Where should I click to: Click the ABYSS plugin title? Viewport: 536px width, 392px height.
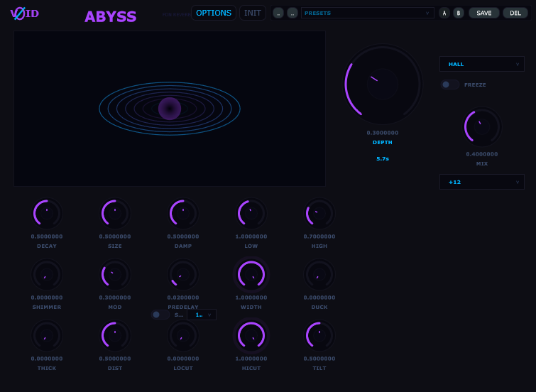(111, 16)
